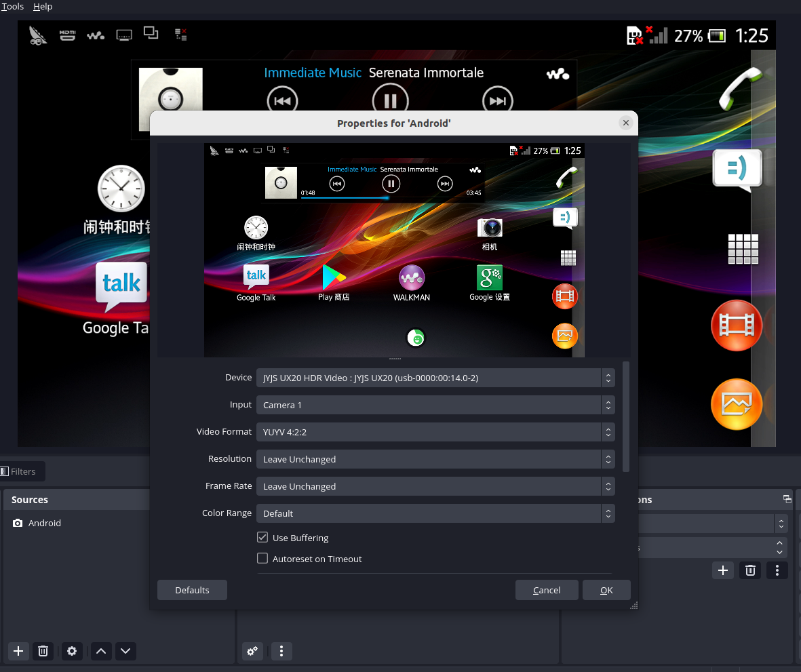
Task: Select the Android source in Sources list
Action: [45, 523]
